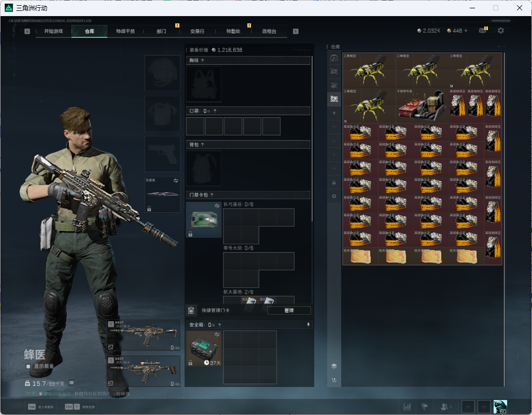The height and width of the screenshot is (415, 532).
Task: Click the first empty squad plus slot
Action: coord(468,407)
